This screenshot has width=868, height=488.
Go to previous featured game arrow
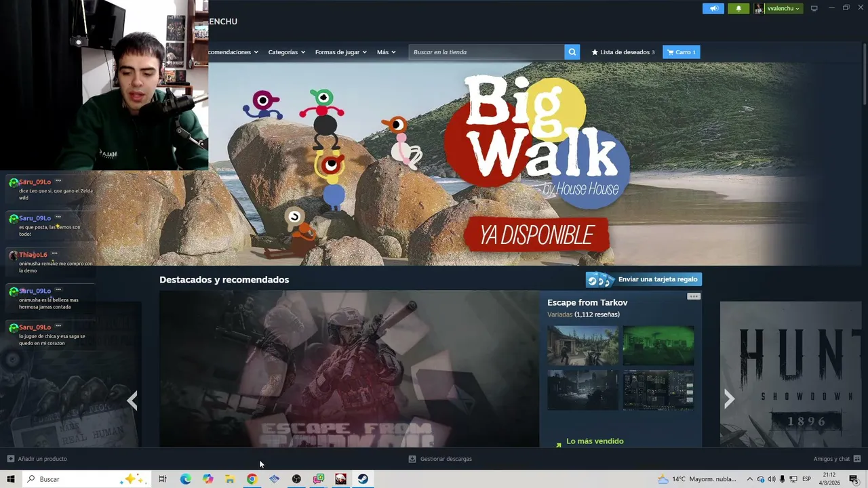[x=132, y=401]
